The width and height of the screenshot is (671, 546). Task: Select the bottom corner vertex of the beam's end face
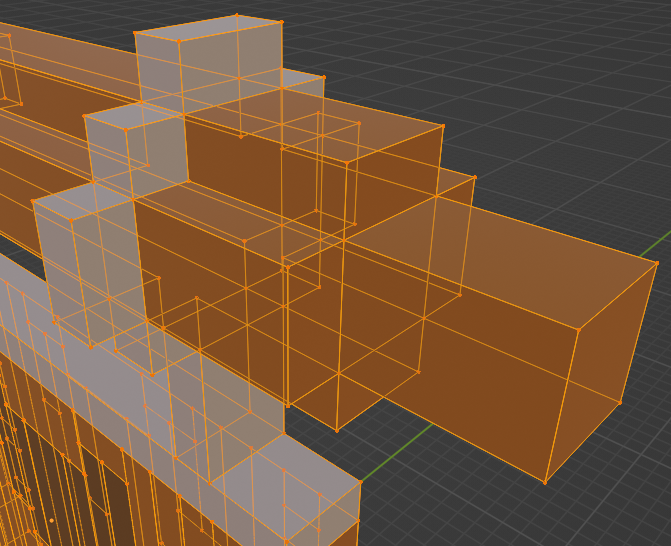(x=545, y=483)
